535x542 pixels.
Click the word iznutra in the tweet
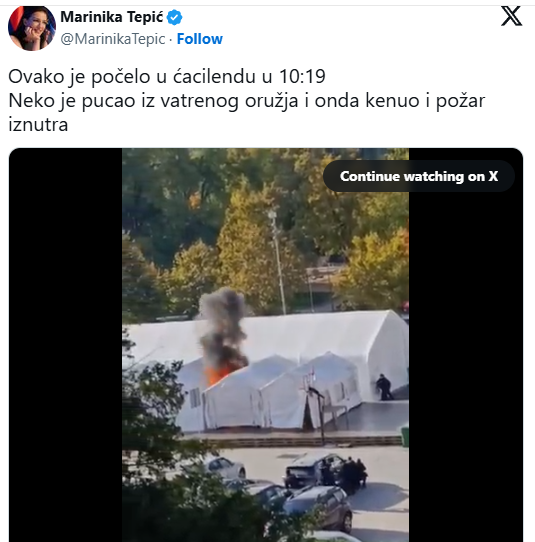click(38, 125)
